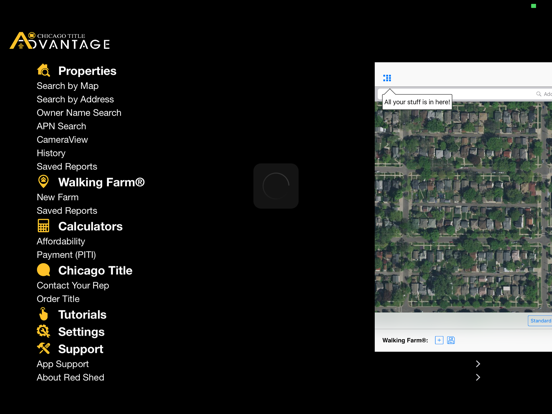Viewport: 552px width, 414px height.
Task: Open CameraView
Action: coord(62,140)
